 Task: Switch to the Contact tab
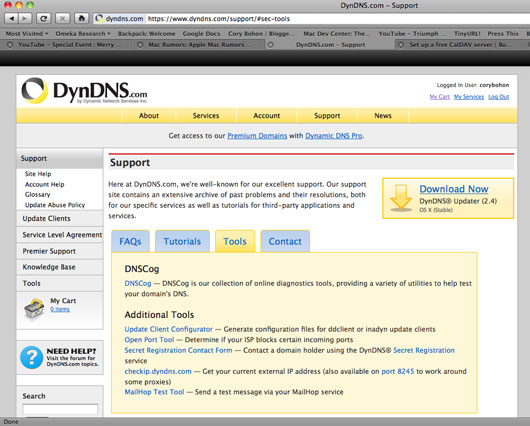click(x=285, y=241)
